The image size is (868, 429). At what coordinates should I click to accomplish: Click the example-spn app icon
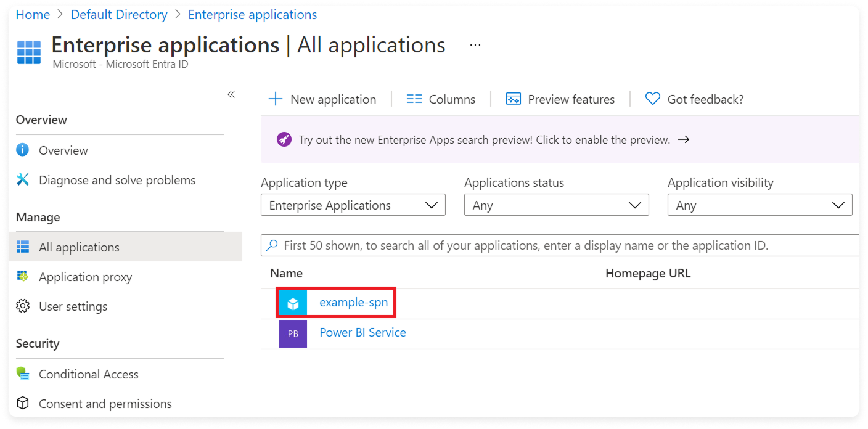point(293,303)
